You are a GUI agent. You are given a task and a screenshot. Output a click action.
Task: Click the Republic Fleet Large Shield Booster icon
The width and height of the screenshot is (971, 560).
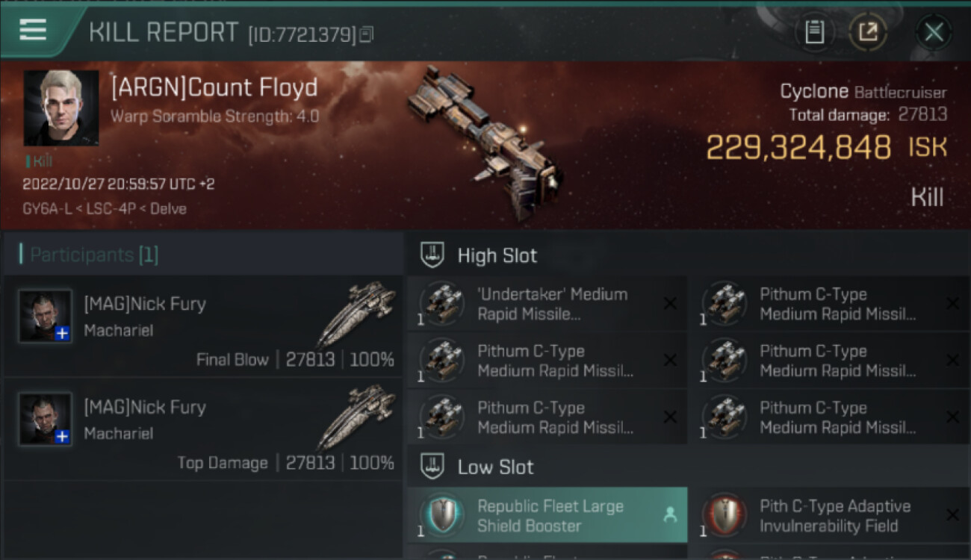coord(442,516)
